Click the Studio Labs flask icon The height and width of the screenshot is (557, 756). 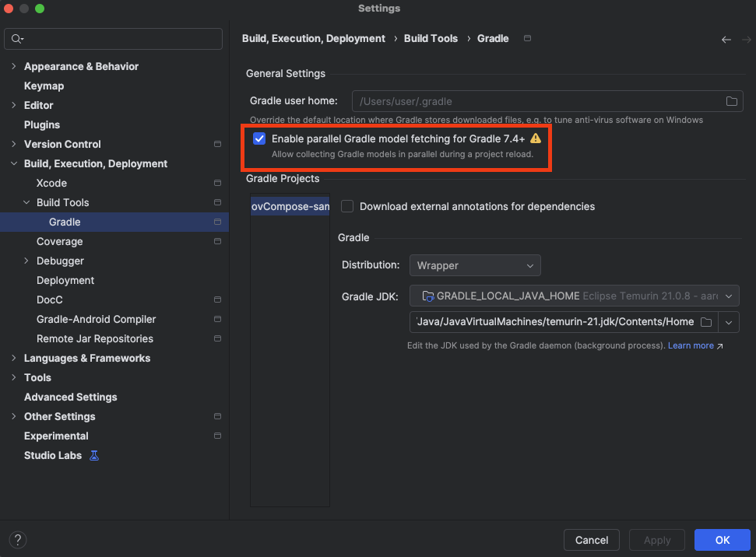click(x=94, y=455)
